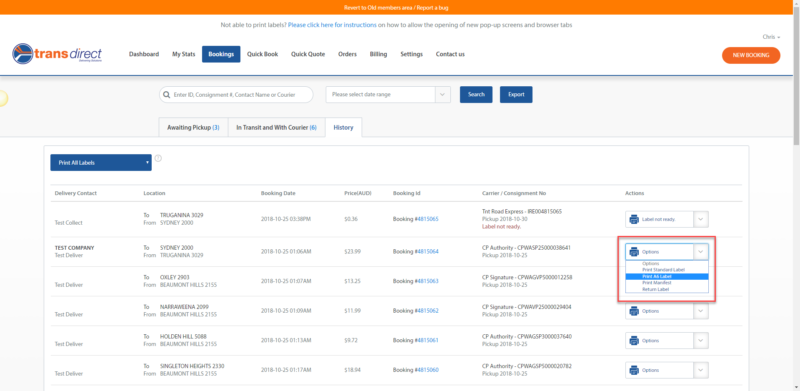Open the date range selector
800x391 pixels.
(388, 94)
